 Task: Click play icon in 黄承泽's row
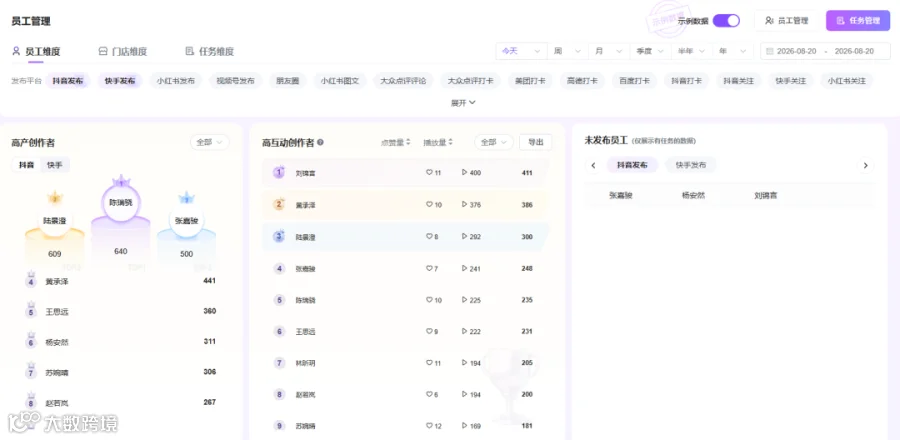pyautogui.click(x=464, y=204)
